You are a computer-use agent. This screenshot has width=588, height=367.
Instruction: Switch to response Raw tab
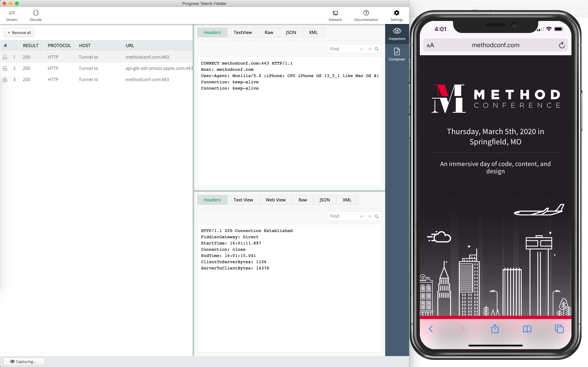tap(303, 200)
